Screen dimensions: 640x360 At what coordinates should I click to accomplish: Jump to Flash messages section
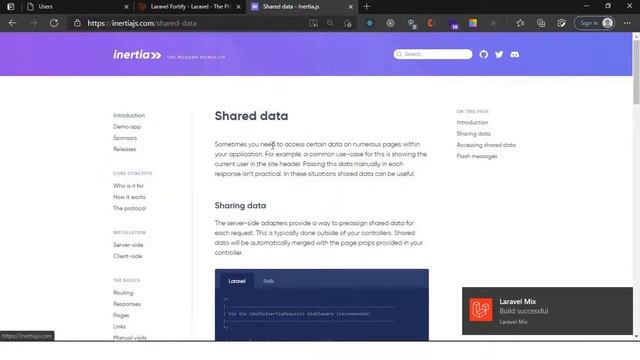pos(477,156)
